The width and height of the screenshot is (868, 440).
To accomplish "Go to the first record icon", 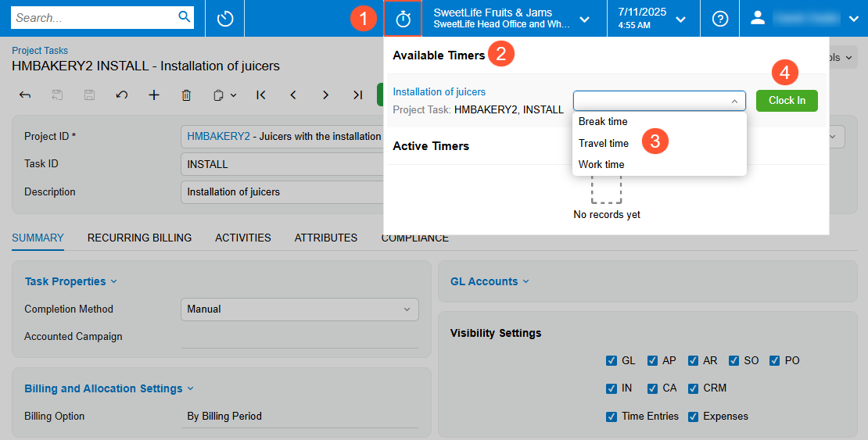I will coord(261,95).
